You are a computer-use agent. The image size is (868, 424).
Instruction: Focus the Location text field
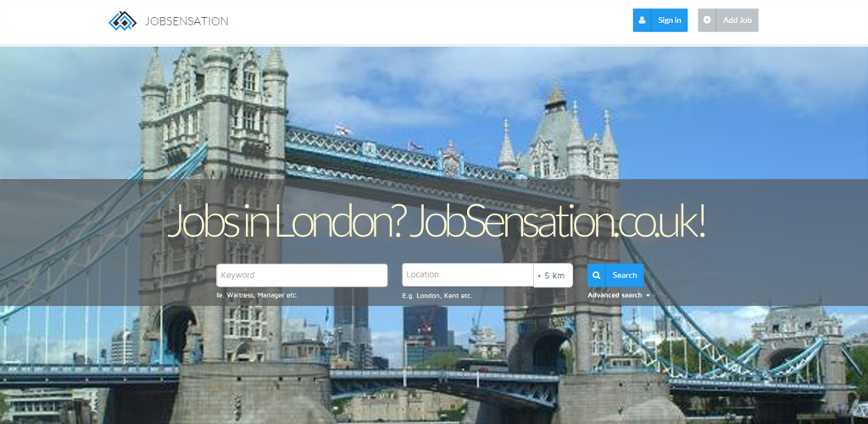pos(468,275)
